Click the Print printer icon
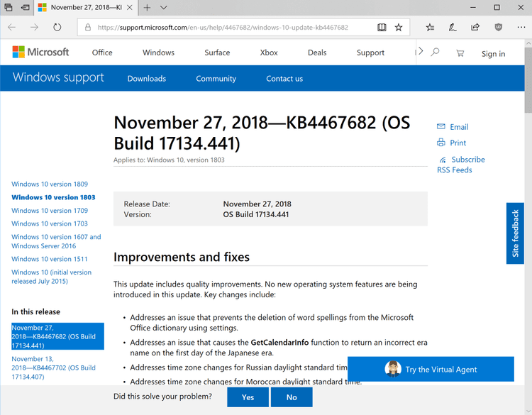Image resolution: width=532 pixels, height=415 pixels. (440, 142)
